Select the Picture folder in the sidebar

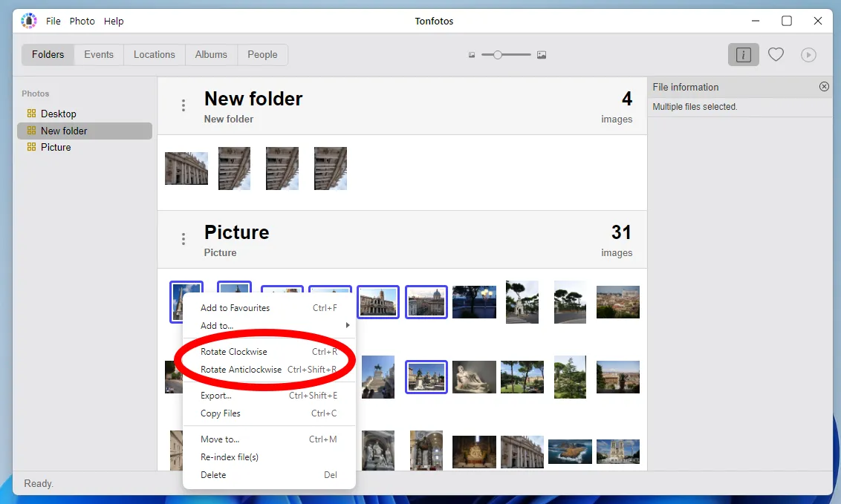tap(55, 147)
